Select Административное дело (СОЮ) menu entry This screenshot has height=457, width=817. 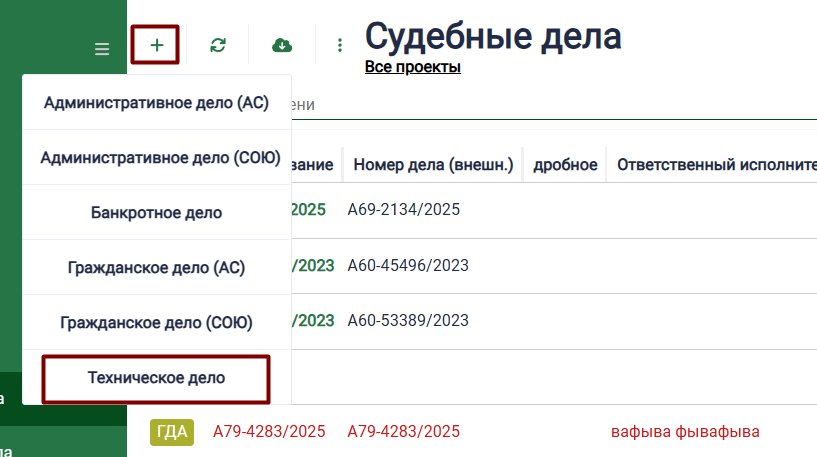(x=156, y=157)
